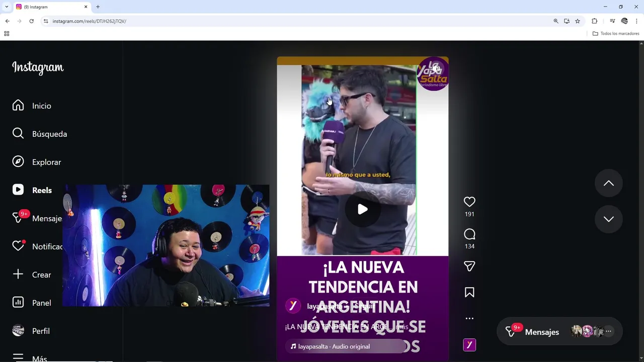The width and height of the screenshot is (644, 362).
Task: Bookmark this page with star
Action: pos(578,21)
